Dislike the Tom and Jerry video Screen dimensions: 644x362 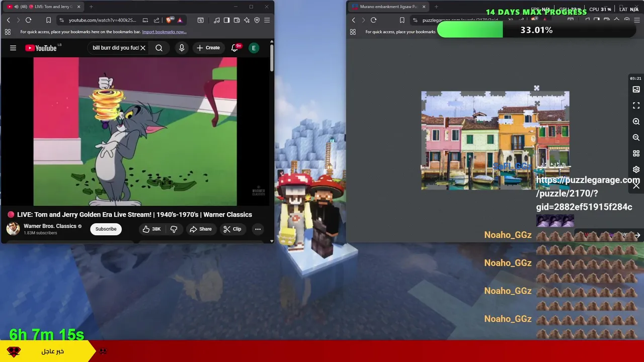(174, 229)
